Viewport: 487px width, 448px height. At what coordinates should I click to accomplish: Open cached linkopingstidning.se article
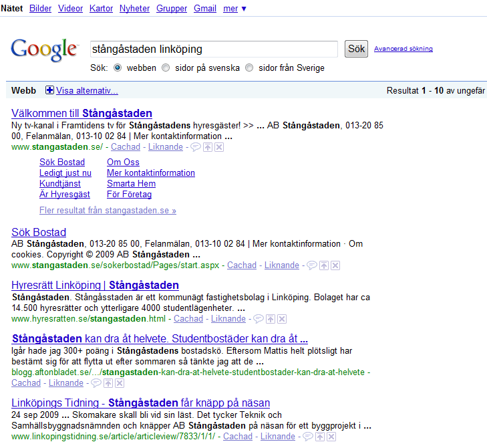238,437
